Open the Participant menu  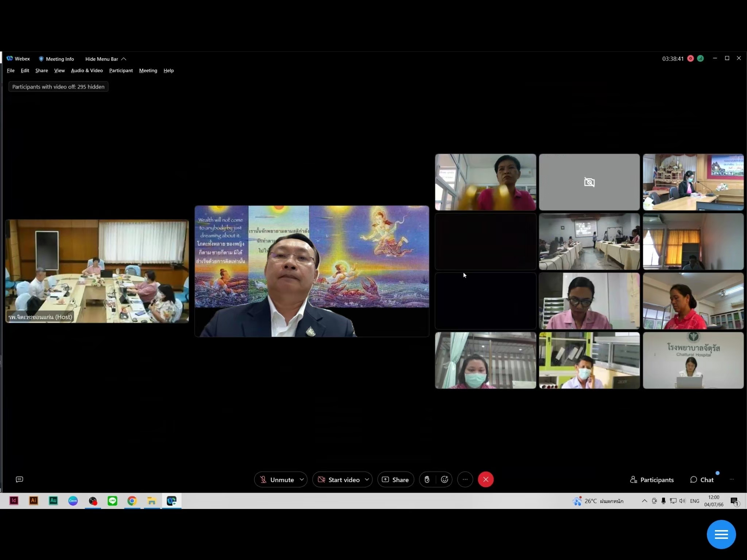pos(121,70)
